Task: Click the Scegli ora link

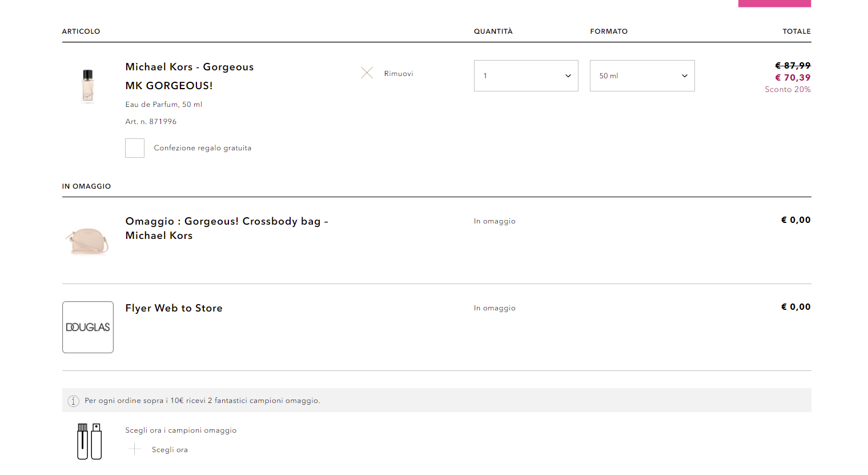Action: (170, 450)
